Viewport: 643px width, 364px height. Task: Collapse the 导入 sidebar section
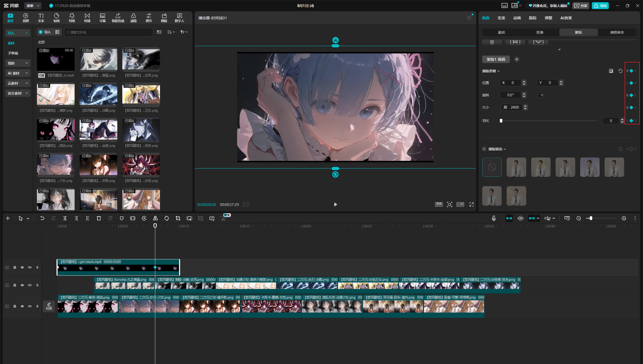tap(18, 33)
